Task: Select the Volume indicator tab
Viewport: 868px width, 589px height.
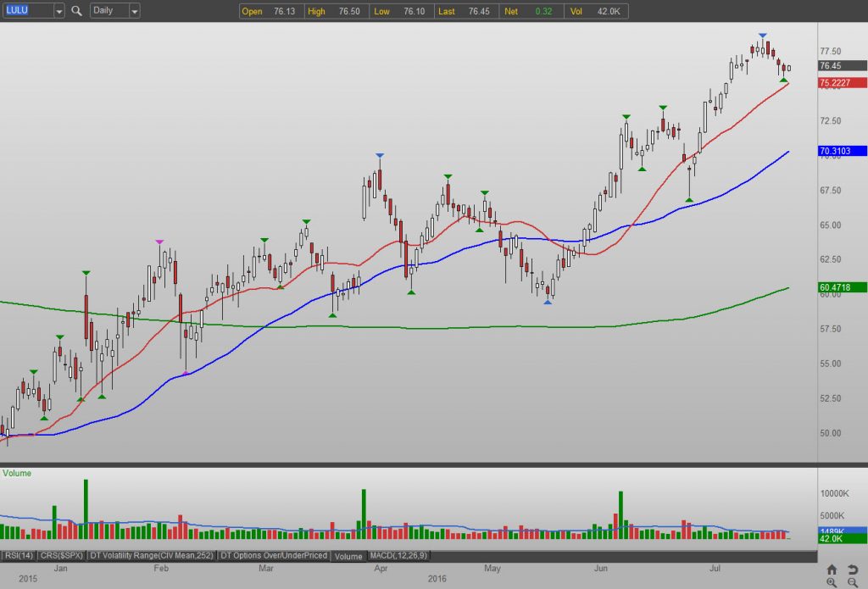Action: [x=348, y=556]
